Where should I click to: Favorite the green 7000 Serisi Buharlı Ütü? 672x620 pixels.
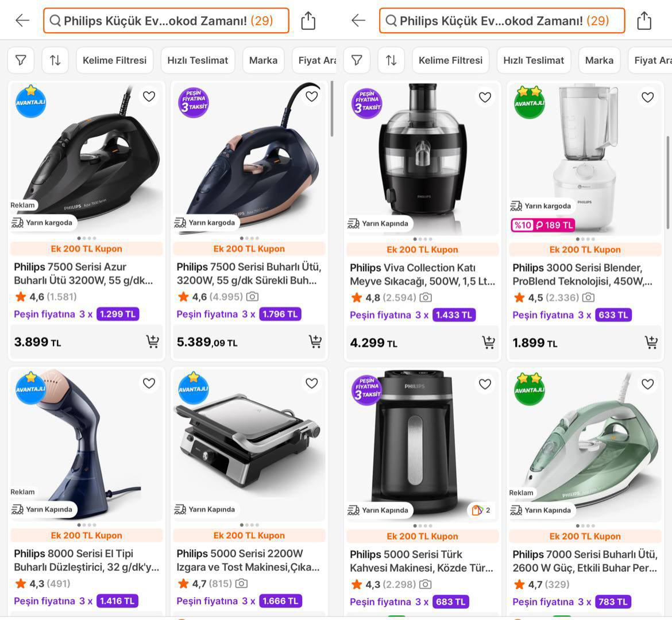[647, 383]
